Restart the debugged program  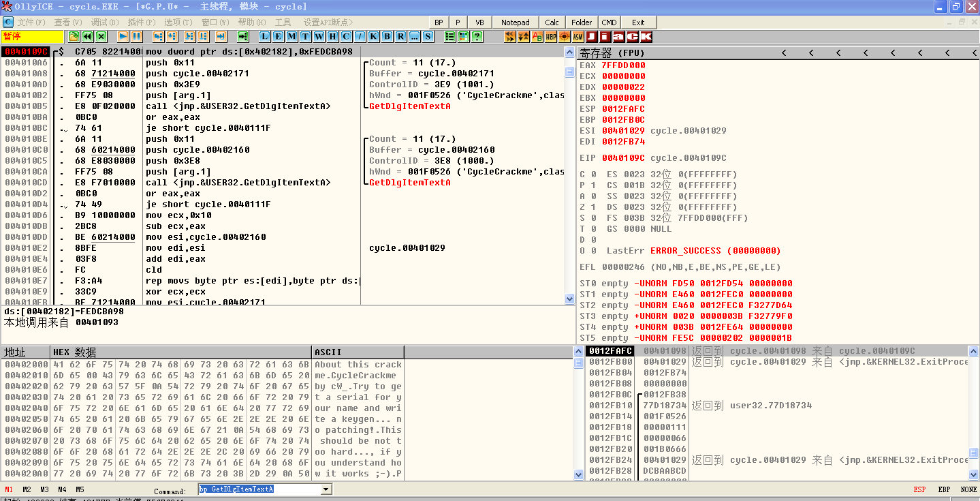click(88, 36)
